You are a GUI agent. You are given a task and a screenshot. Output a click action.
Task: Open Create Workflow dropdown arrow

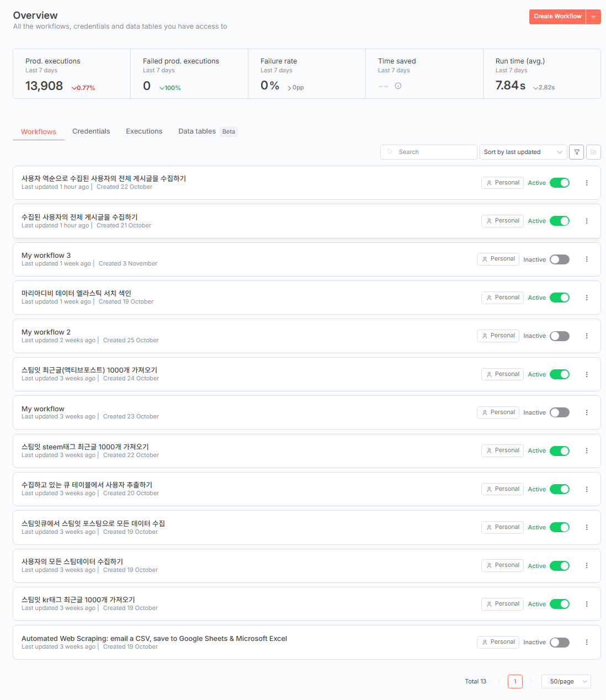coord(593,17)
